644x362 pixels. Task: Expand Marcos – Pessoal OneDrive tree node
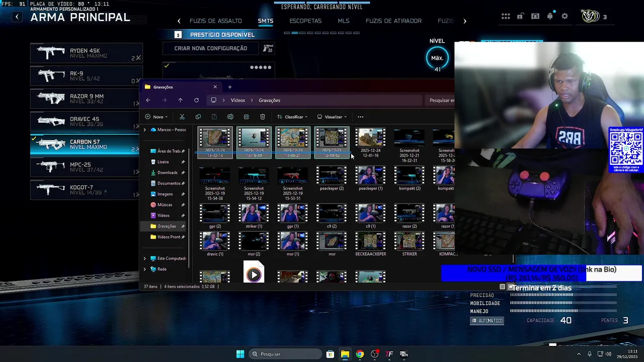pos(145,130)
